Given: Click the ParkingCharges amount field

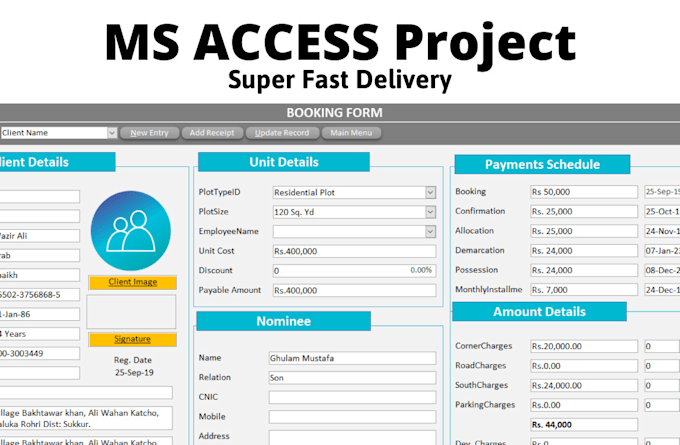Looking at the screenshot, I should tap(584, 405).
